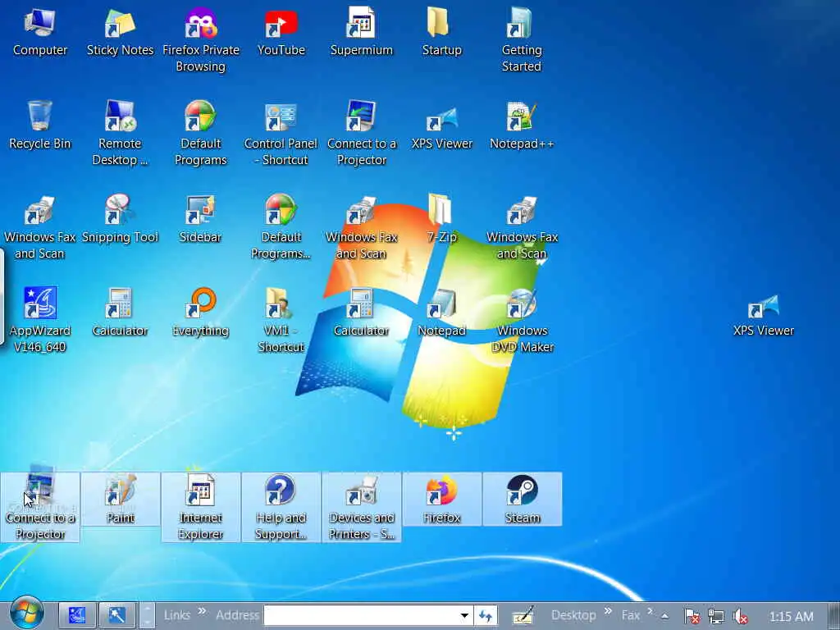Image resolution: width=840 pixels, height=630 pixels.
Task: Open the Tablet PC Input Panel icon
Action: pyautogui.click(x=523, y=616)
